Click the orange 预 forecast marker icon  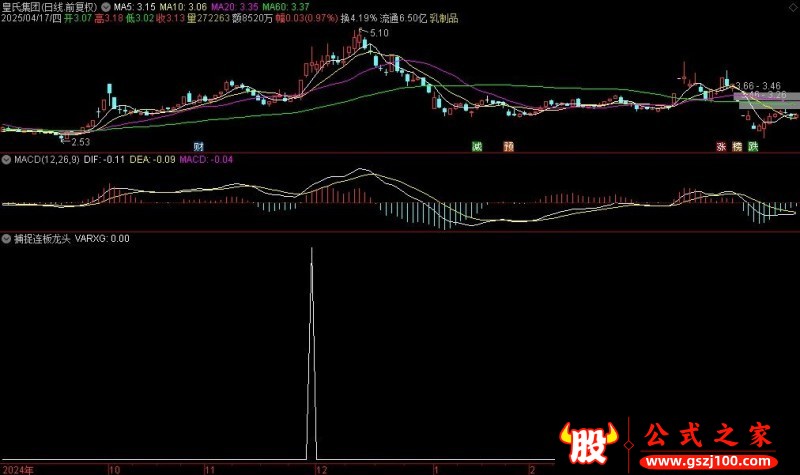(509, 147)
